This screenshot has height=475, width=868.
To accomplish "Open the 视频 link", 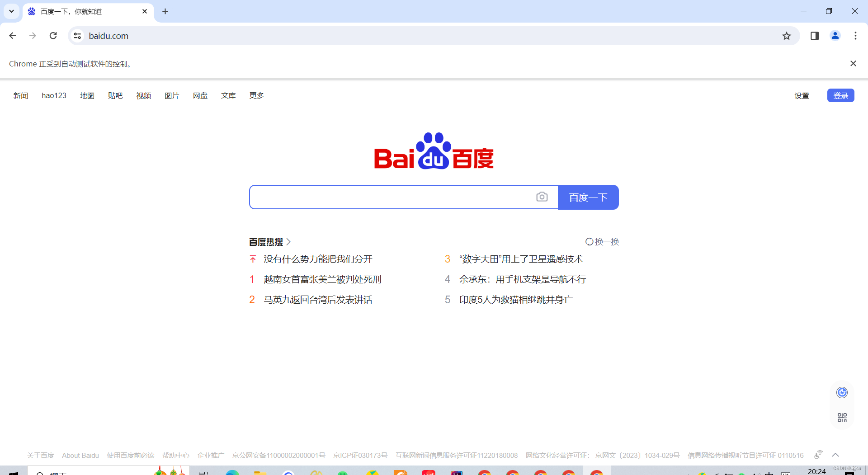I will tap(144, 95).
